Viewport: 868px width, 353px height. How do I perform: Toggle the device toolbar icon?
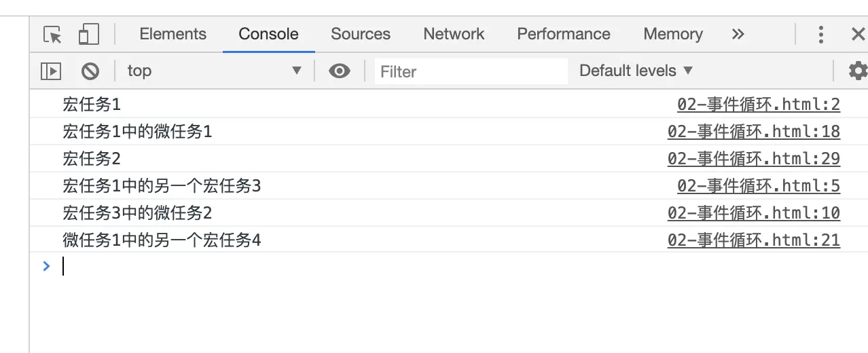88,34
